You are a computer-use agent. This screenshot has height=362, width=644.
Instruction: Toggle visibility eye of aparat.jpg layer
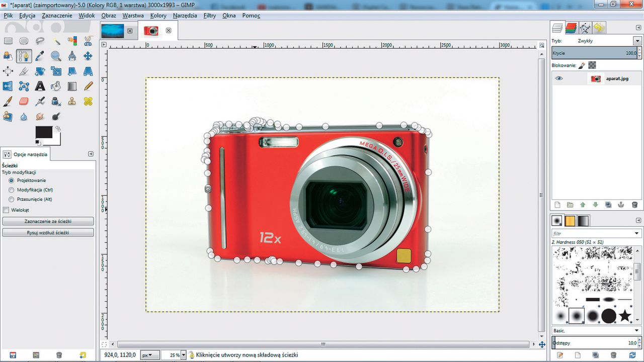coord(559,78)
